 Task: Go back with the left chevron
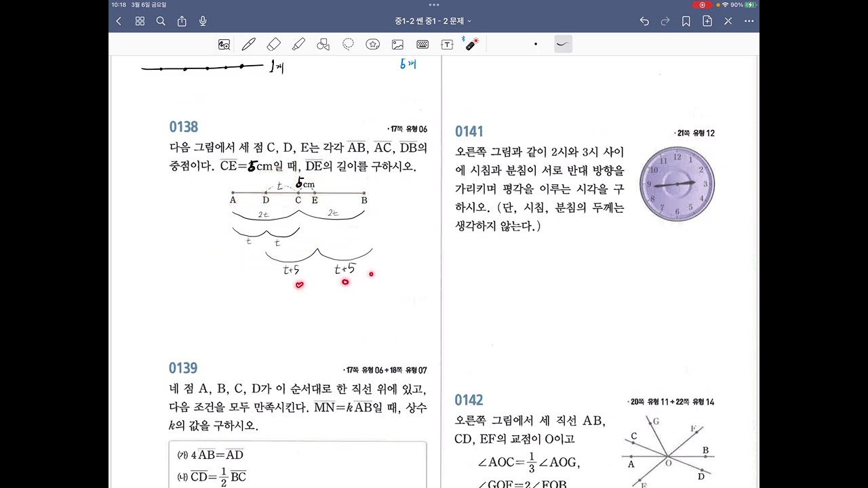click(x=119, y=21)
